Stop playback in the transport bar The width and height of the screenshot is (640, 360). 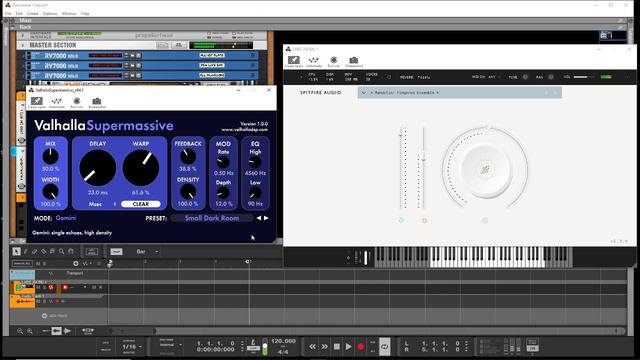pos(337,347)
